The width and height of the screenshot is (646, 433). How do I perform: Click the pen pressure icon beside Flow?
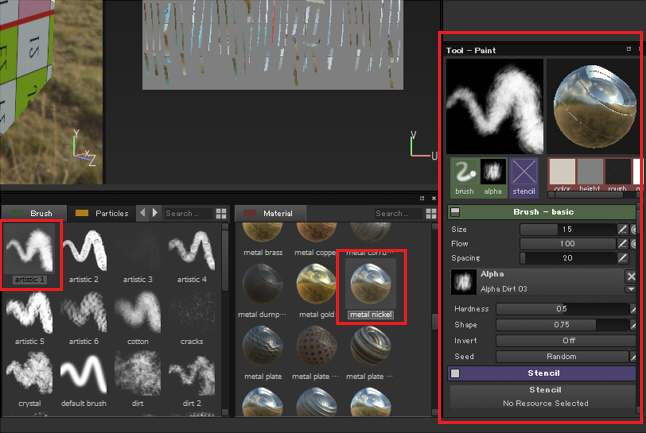(622, 243)
